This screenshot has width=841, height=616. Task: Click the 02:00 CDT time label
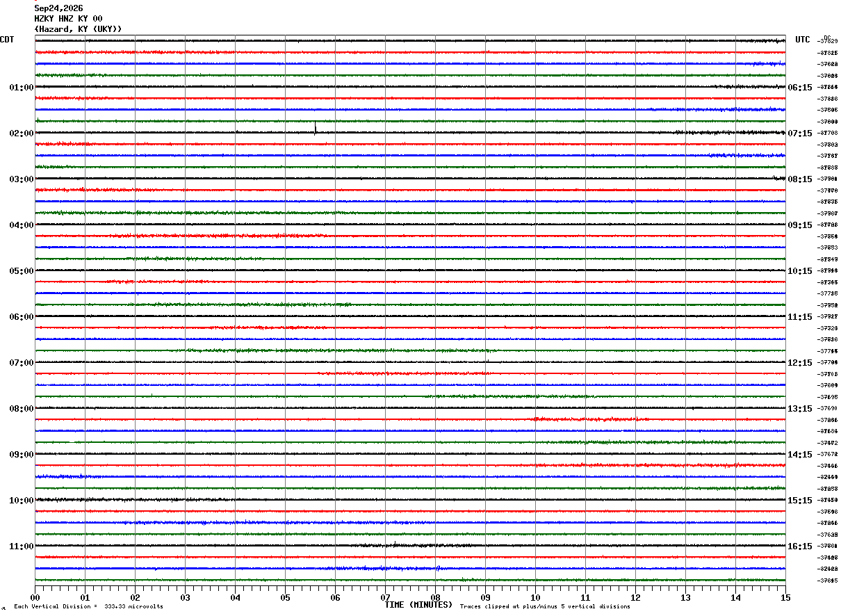22,133
